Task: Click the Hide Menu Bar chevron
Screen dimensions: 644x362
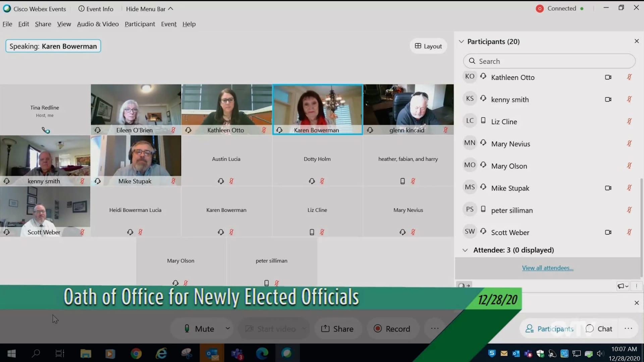Action: pos(171,9)
